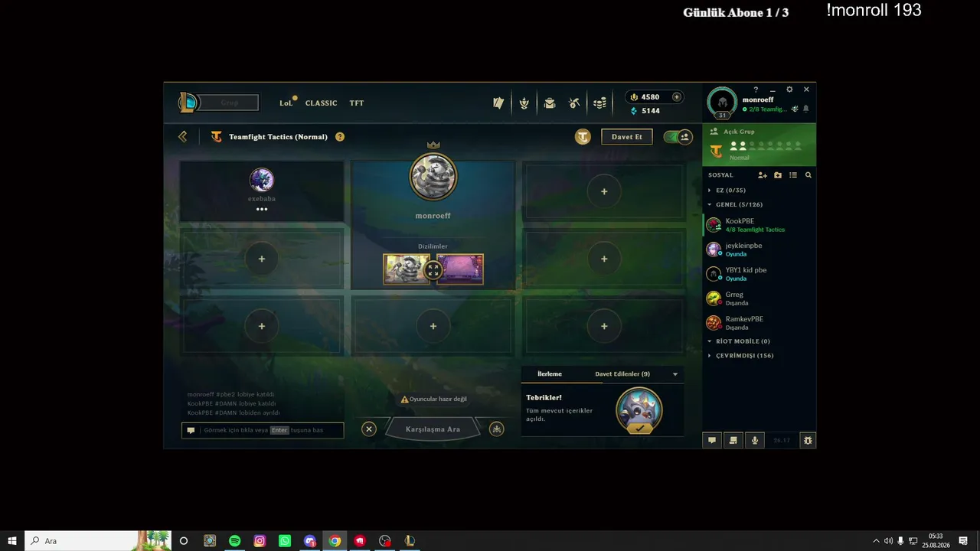Go back using the double chevron arrow
This screenshot has height=551, width=980.
pyautogui.click(x=182, y=136)
